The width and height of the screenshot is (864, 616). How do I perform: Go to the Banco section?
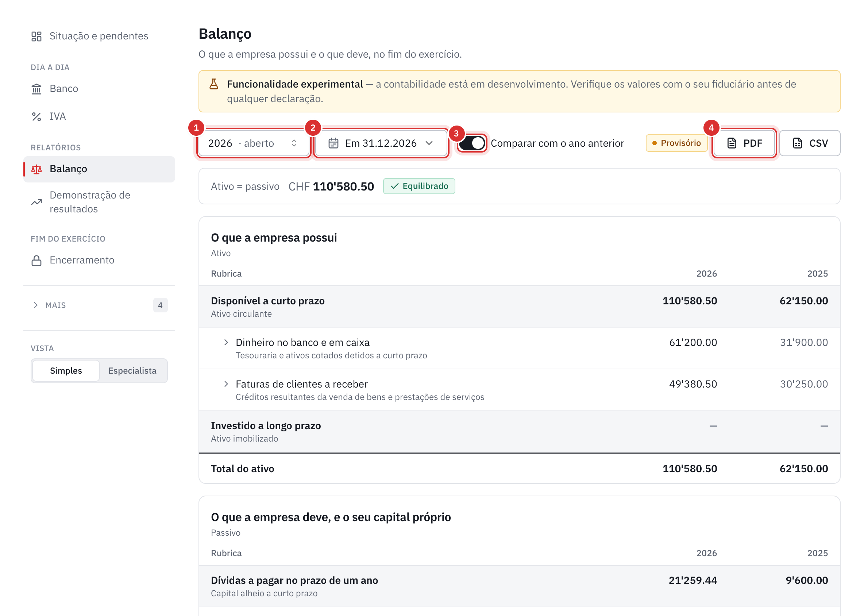[99, 89]
